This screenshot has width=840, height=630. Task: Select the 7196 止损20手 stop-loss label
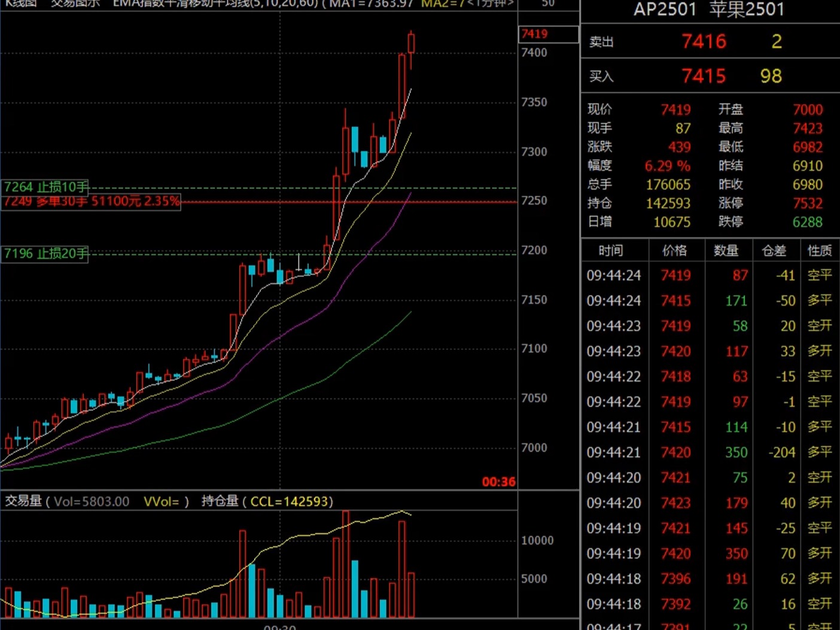click(x=46, y=253)
